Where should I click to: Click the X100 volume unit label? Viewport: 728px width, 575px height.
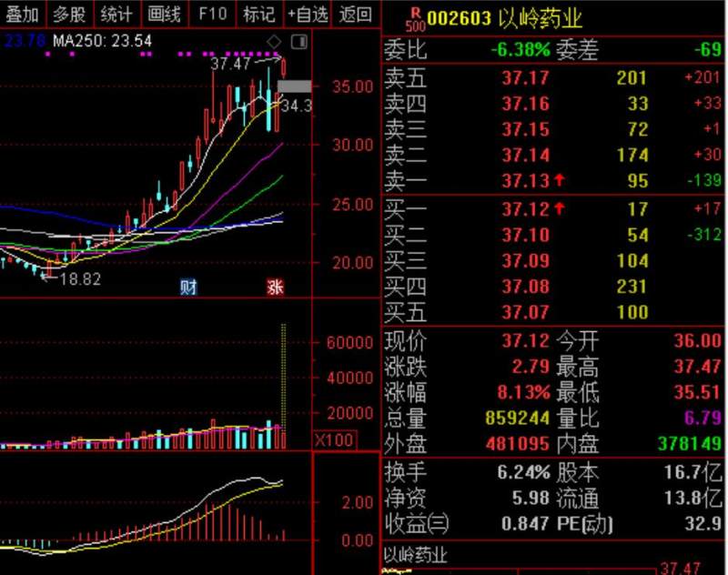[x=335, y=440]
